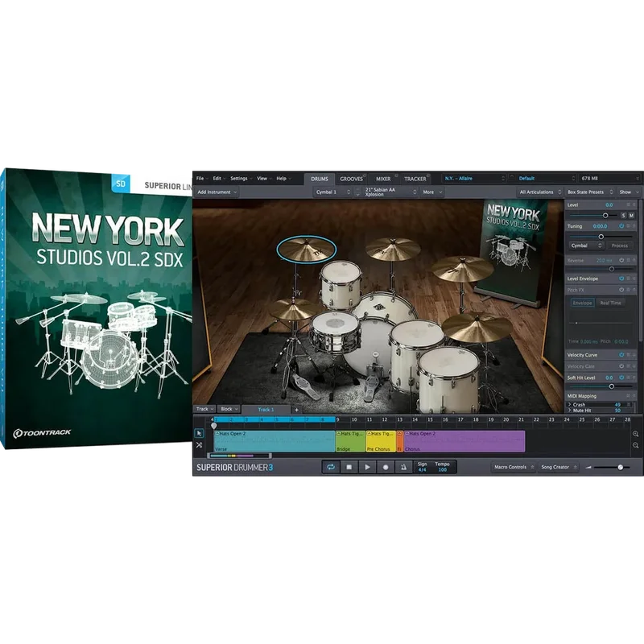644x644 pixels.
Task: Click the Tempo value 100
Action: tap(442, 469)
